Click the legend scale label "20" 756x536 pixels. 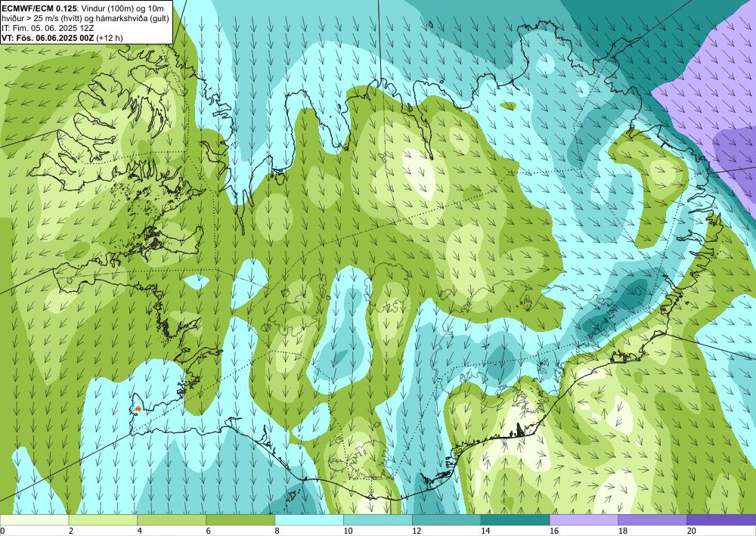[x=691, y=531]
